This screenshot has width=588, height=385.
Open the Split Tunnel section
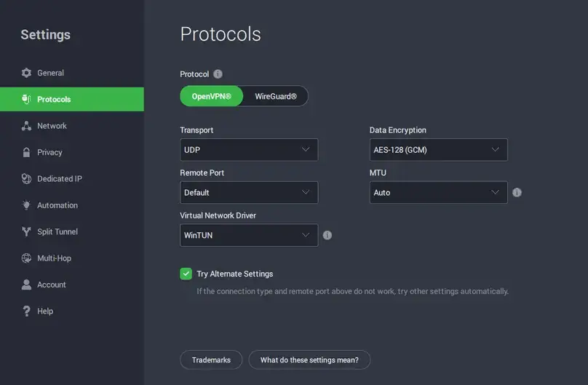tap(72, 231)
